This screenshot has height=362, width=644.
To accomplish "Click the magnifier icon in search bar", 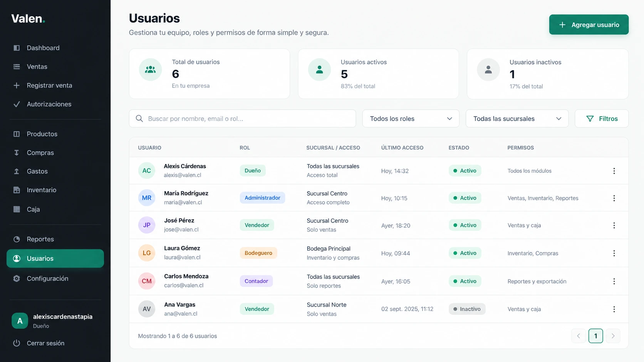I will (x=139, y=118).
